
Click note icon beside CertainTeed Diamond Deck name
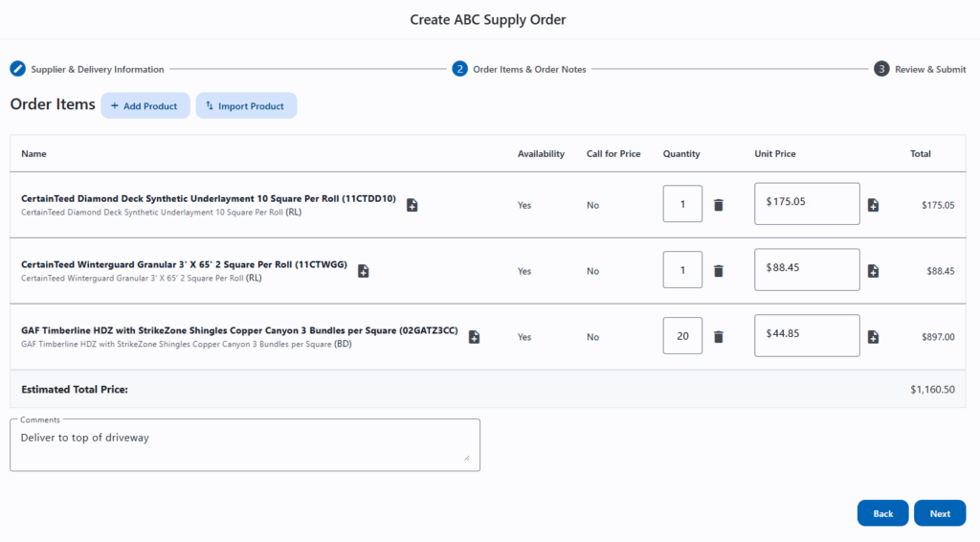(412, 205)
